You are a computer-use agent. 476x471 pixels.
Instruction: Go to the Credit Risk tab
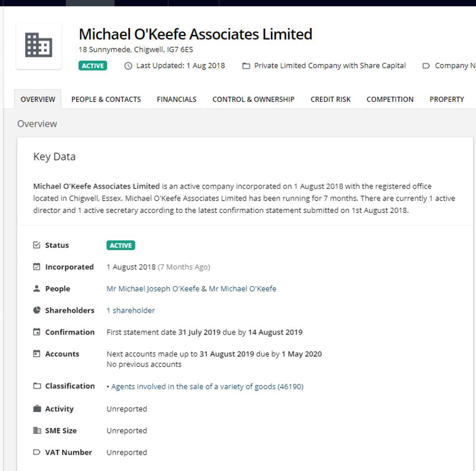[330, 100]
